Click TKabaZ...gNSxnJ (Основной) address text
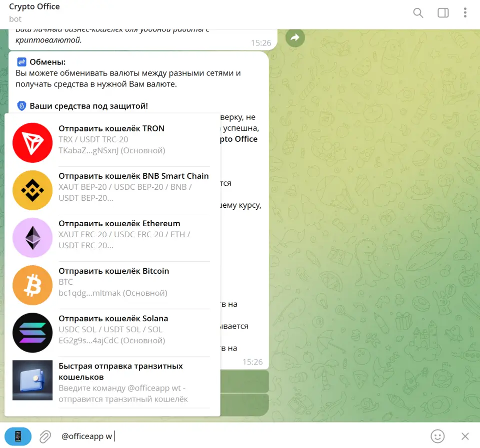This screenshot has height=448, width=480. [111, 150]
